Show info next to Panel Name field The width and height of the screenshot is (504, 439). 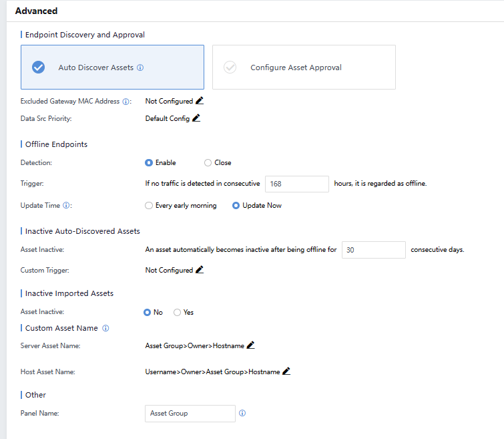(242, 413)
